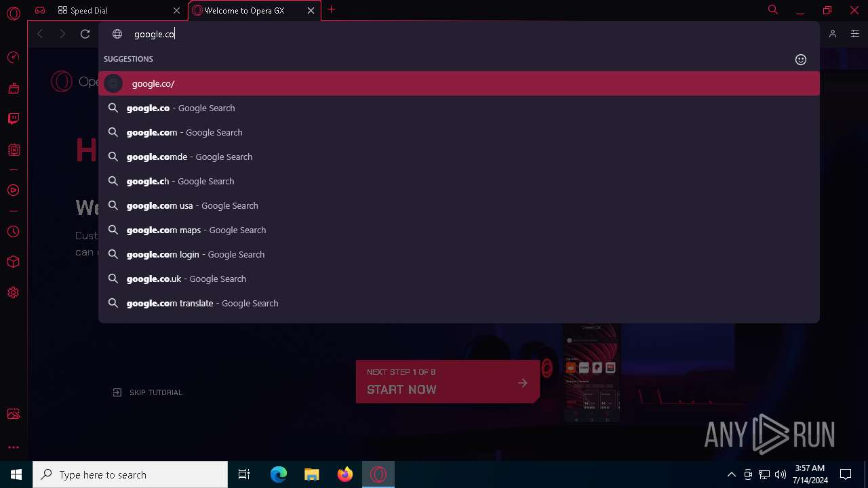The image size is (868, 488).
Task: Click the smiley feedback icon in suggestions
Action: click(801, 60)
